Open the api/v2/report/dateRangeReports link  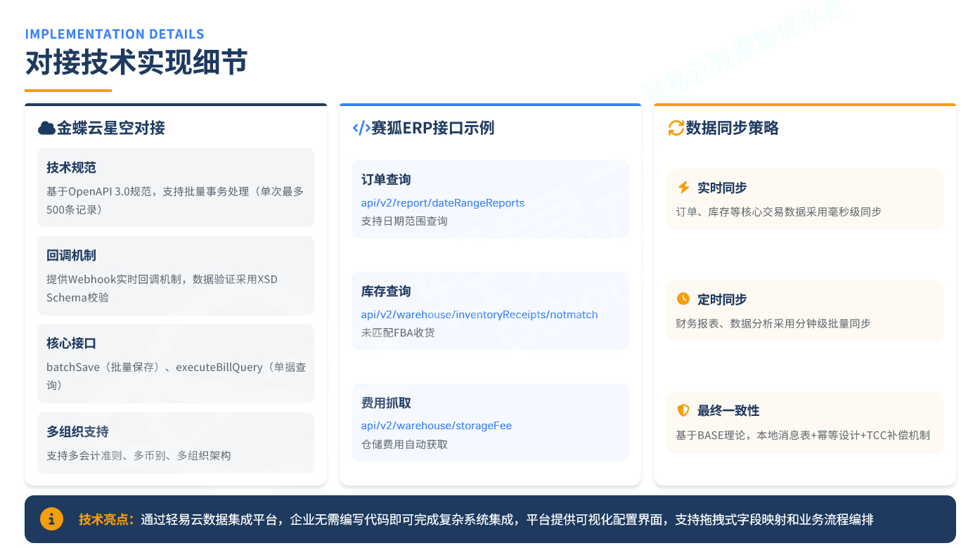(443, 203)
